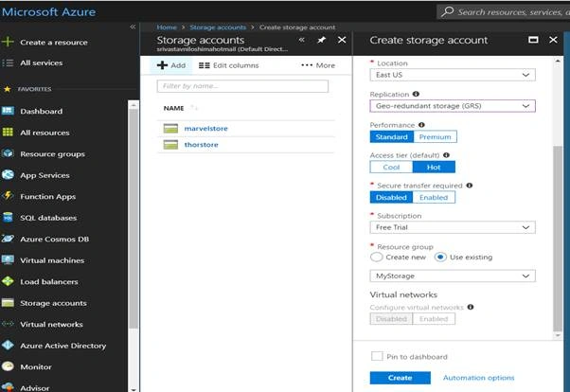This screenshot has width=570, height=392.
Task: Open Resource groups cube icon
Action: pyautogui.click(x=8, y=153)
